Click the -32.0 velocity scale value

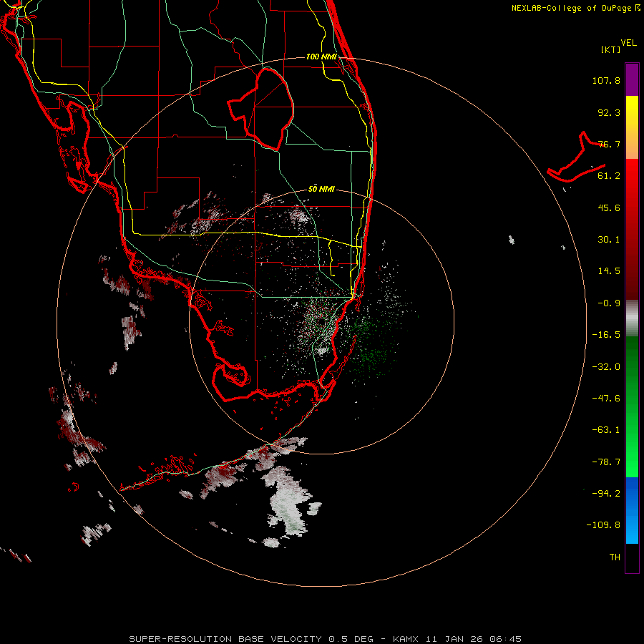[x=606, y=367]
